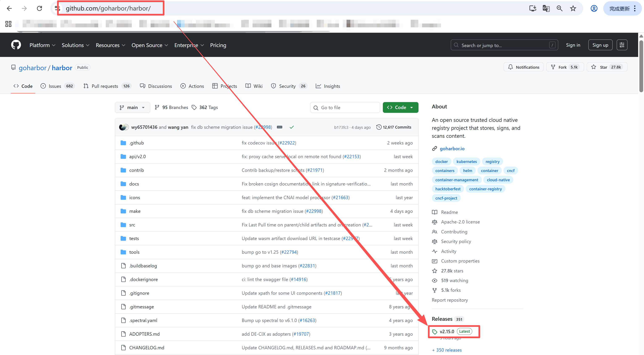Open the Wiki tab
The width and height of the screenshot is (644, 355).
tap(254, 86)
